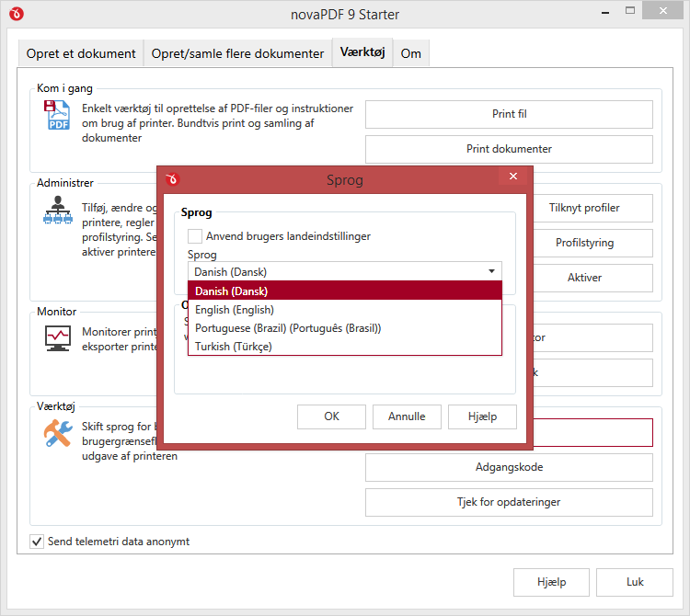Click the Print fil button

coord(509,114)
